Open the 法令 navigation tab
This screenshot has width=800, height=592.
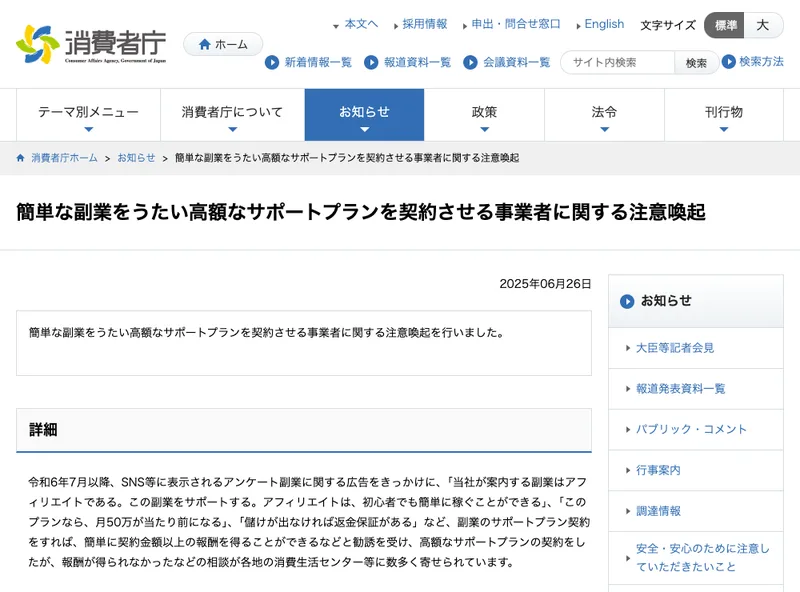click(605, 115)
